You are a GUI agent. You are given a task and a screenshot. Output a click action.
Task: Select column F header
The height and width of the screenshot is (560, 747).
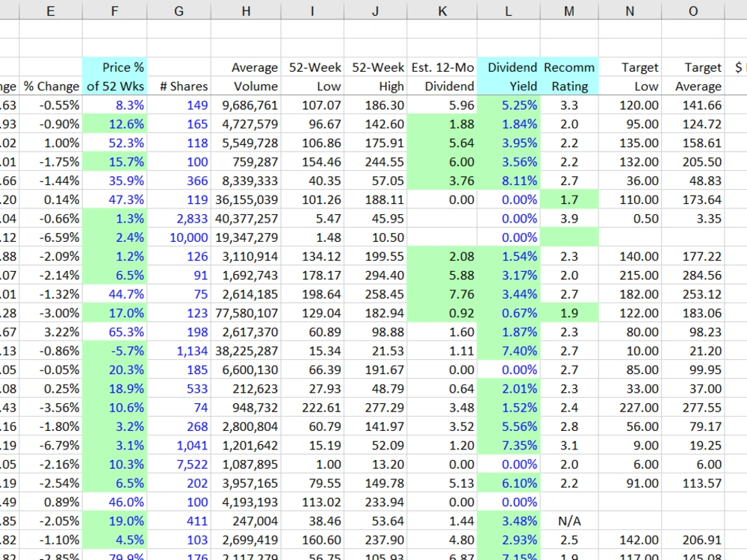tap(114, 11)
